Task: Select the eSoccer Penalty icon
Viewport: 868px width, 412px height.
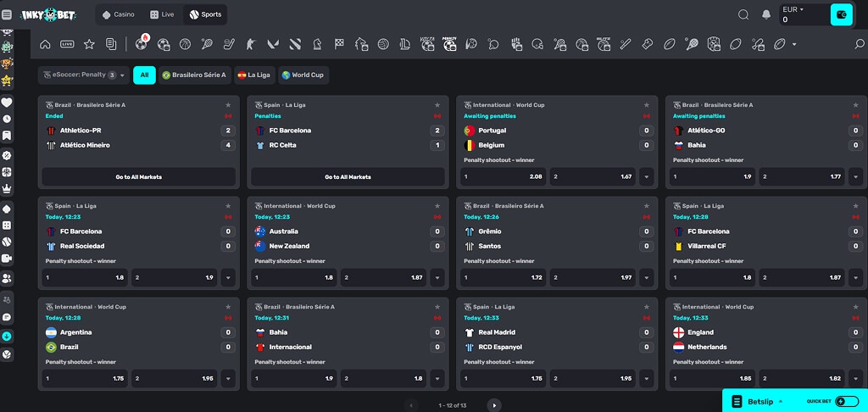Action: [x=449, y=44]
